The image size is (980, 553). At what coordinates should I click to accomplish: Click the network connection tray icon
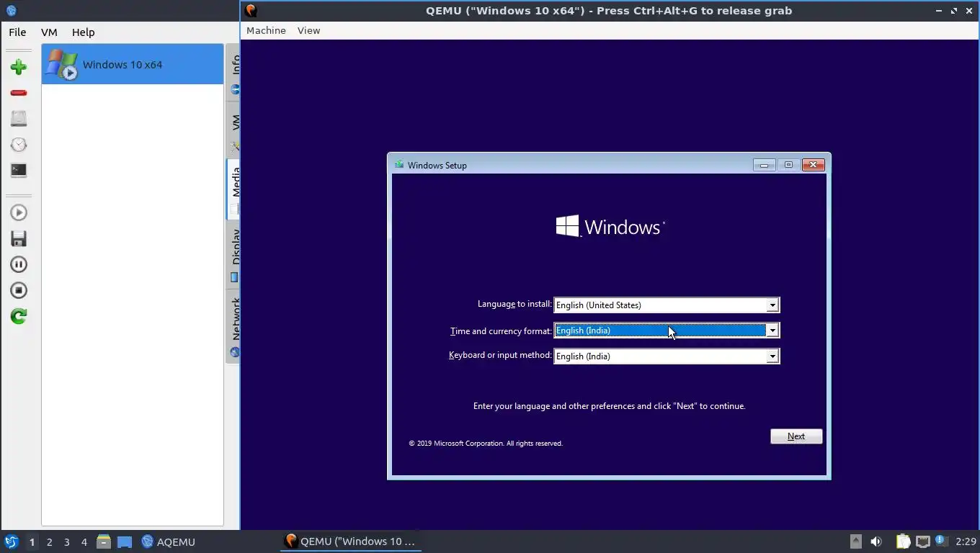click(922, 541)
